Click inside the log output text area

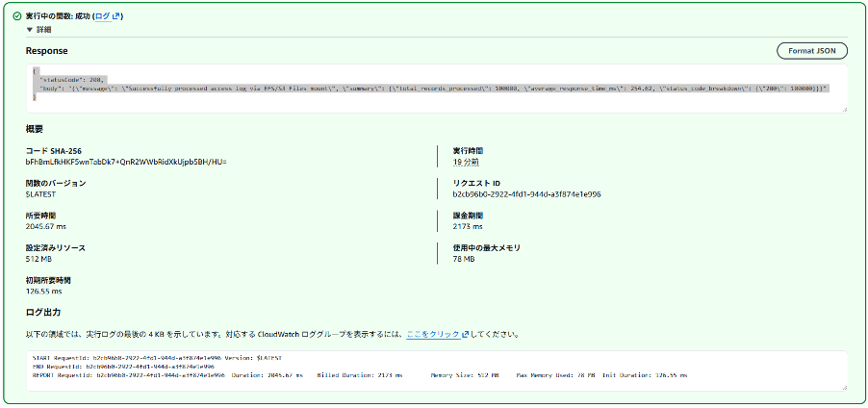[436, 370]
